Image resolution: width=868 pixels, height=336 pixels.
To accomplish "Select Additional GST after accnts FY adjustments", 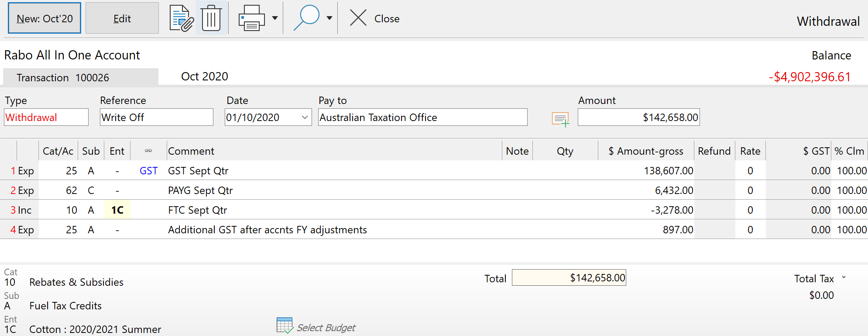I will pos(268,230).
